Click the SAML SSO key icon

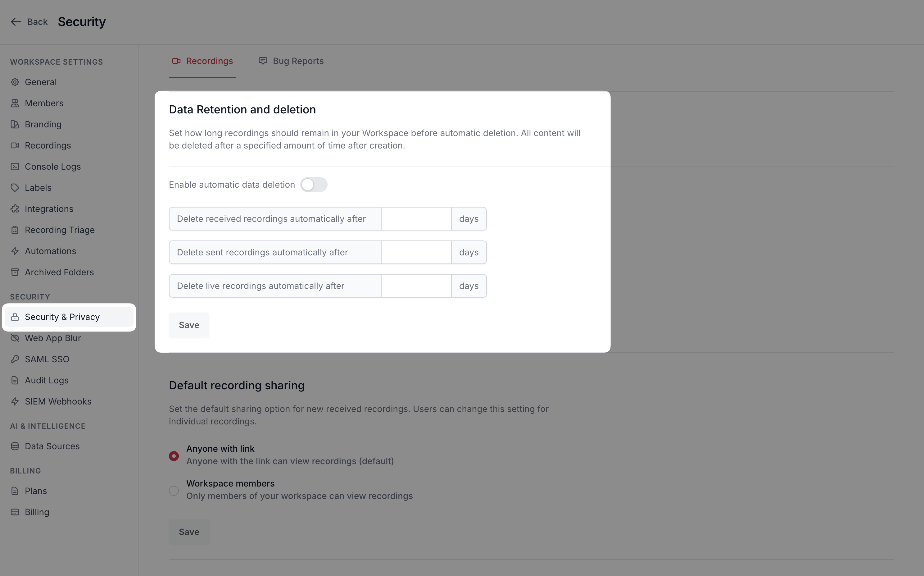coord(15,359)
